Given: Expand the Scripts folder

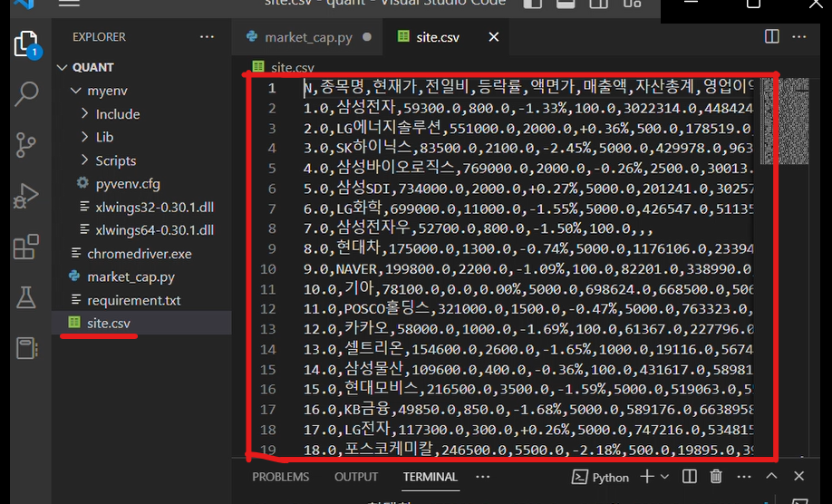Looking at the screenshot, I should (85, 160).
